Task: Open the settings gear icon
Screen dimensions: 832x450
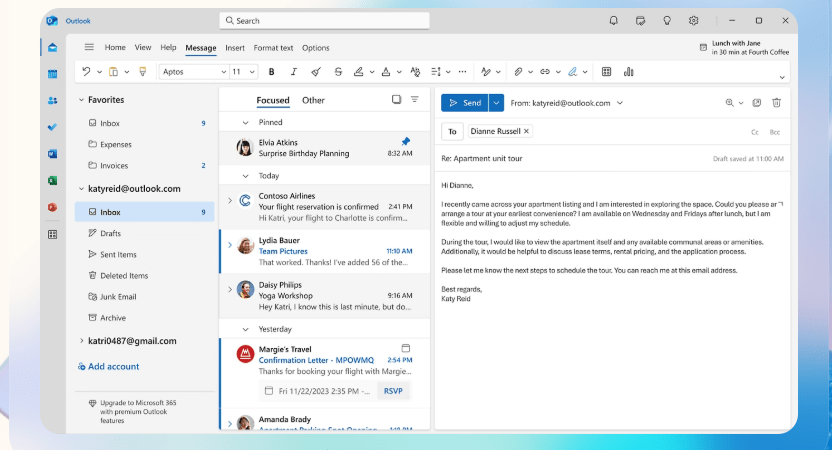Action: (694, 21)
